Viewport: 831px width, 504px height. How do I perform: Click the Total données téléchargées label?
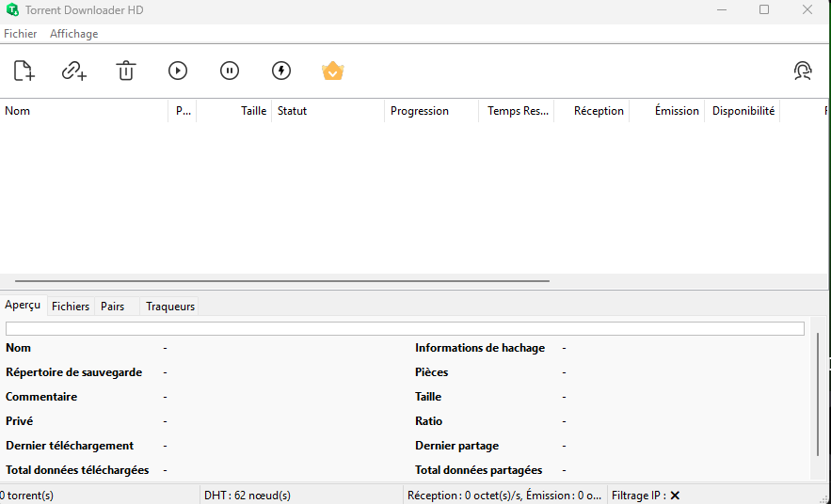[x=77, y=470]
